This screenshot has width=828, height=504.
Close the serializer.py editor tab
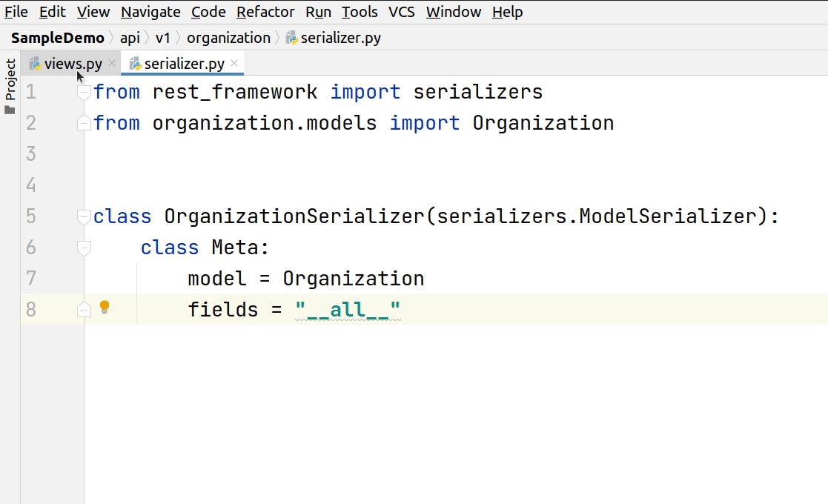coord(234,64)
